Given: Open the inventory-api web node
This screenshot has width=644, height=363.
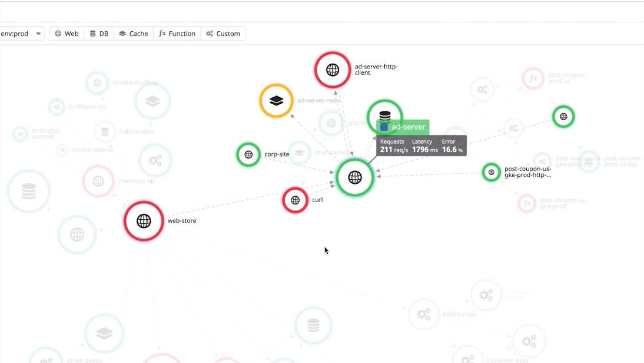Looking at the screenshot, I should tap(98, 181).
